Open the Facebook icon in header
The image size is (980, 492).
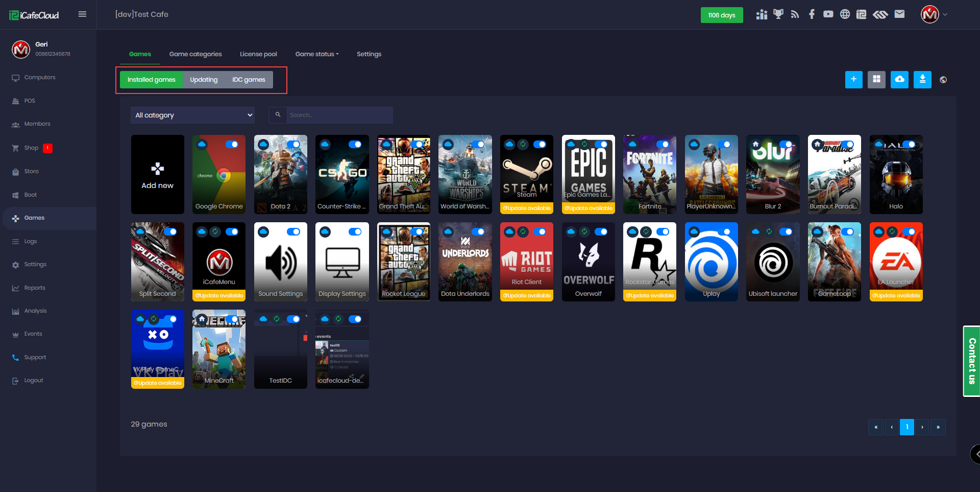click(812, 14)
